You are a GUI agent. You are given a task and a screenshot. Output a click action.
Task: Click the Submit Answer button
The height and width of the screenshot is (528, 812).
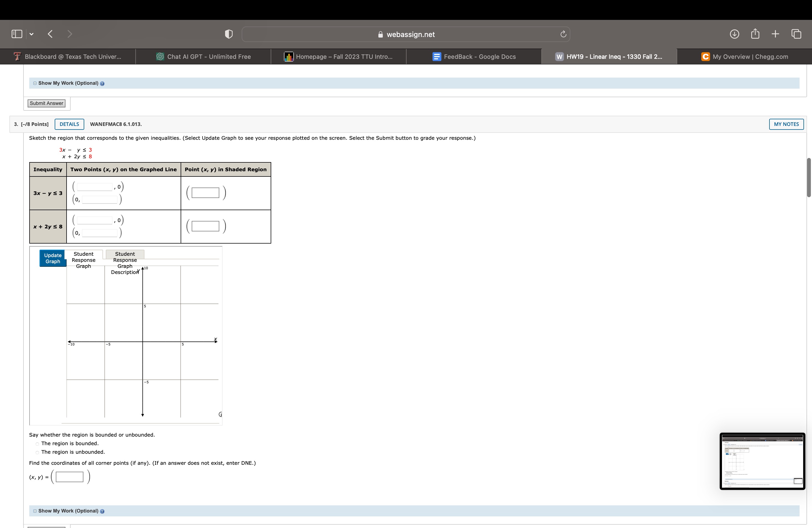tap(46, 103)
